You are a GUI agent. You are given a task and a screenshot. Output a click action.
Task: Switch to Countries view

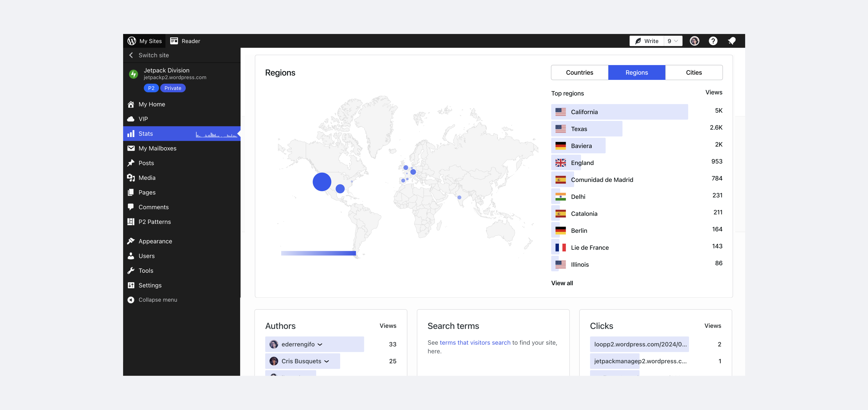pos(579,72)
